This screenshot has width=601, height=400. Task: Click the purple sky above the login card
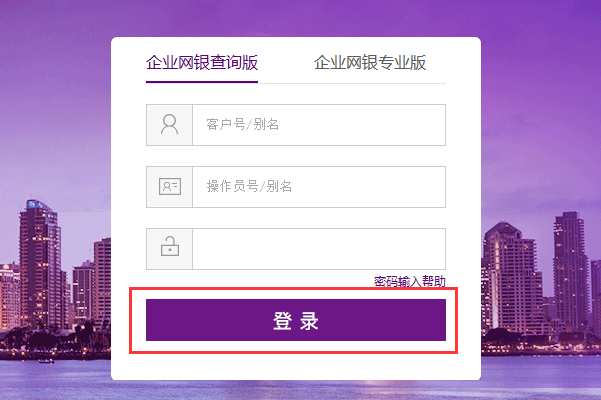(x=300, y=17)
